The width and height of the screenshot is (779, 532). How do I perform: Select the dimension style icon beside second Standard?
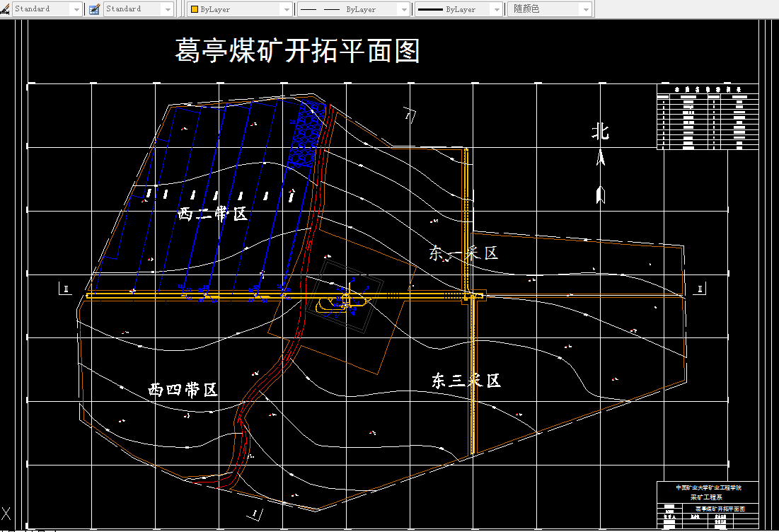pyautogui.click(x=93, y=8)
